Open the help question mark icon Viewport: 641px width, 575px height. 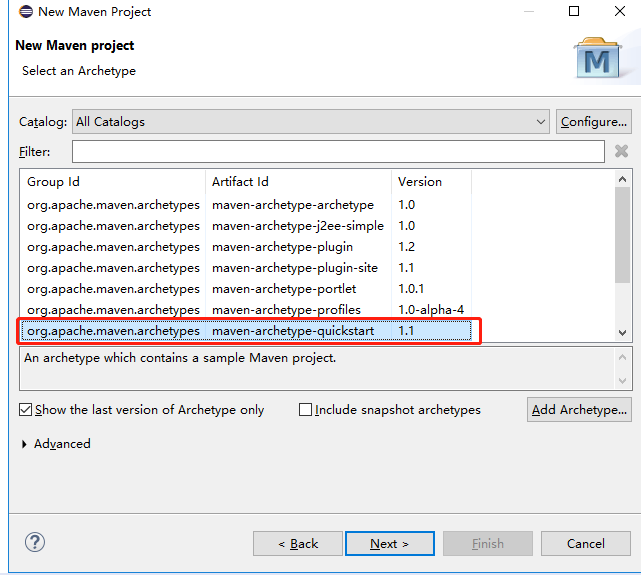[35, 542]
